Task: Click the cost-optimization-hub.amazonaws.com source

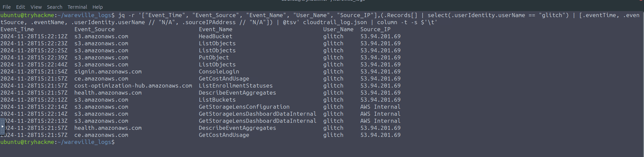Action: (x=133, y=86)
